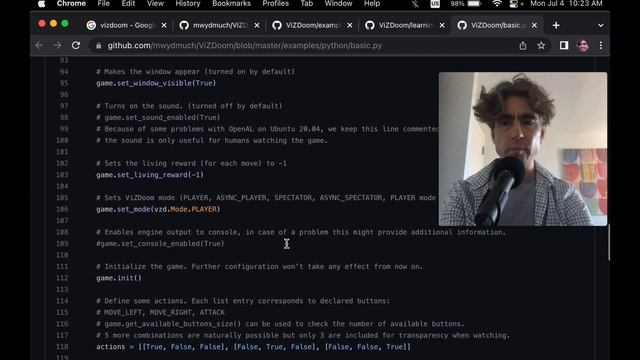Image resolution: width=640 pixels, height=360 pixels.
Task: Click the #game.set_console_enabled(True) line
Action: pyautogui.click(x=160, y=244)
